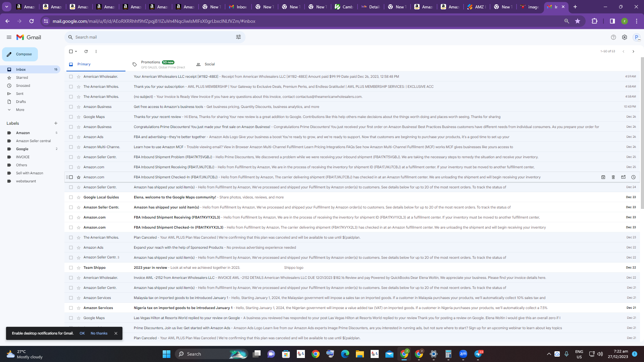
Task: Select the Google Local Guides welcome email checkbox
Action: click(x=71, y=197)
